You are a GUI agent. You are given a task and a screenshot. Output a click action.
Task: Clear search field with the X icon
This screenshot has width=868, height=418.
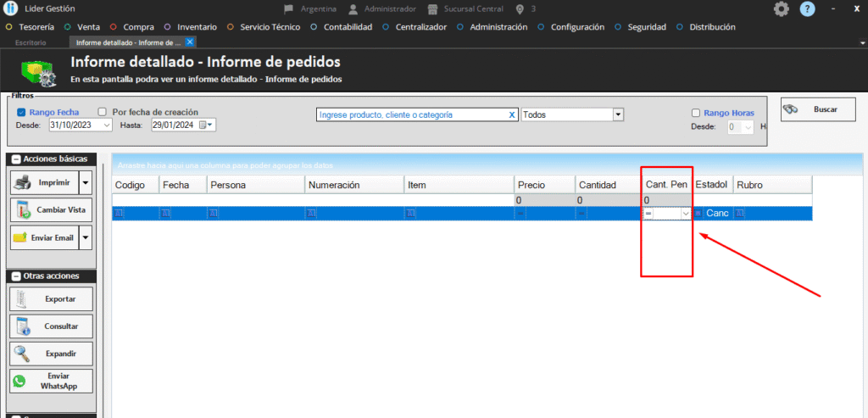(x=511, y=114)
